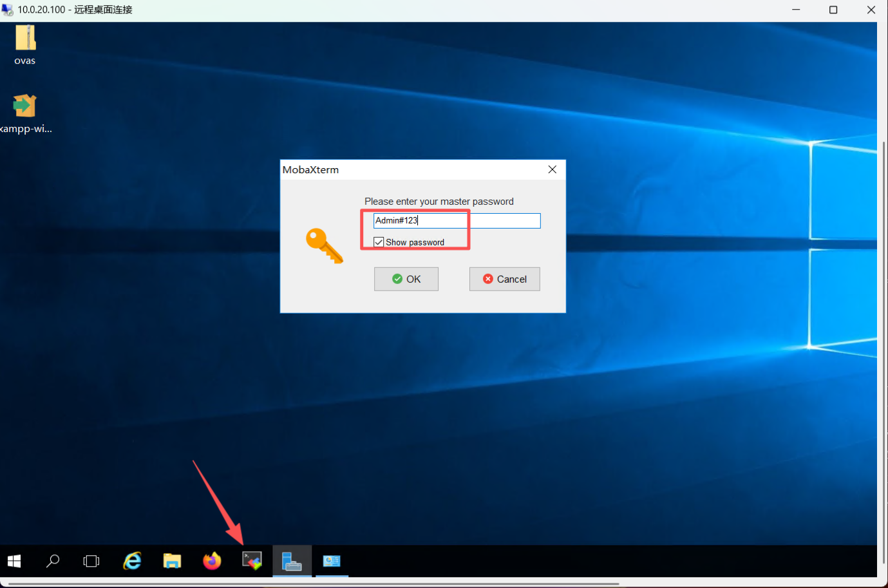
Task: Open MobaXterm terminal icon in taskbar
Action: click(252, 561)
